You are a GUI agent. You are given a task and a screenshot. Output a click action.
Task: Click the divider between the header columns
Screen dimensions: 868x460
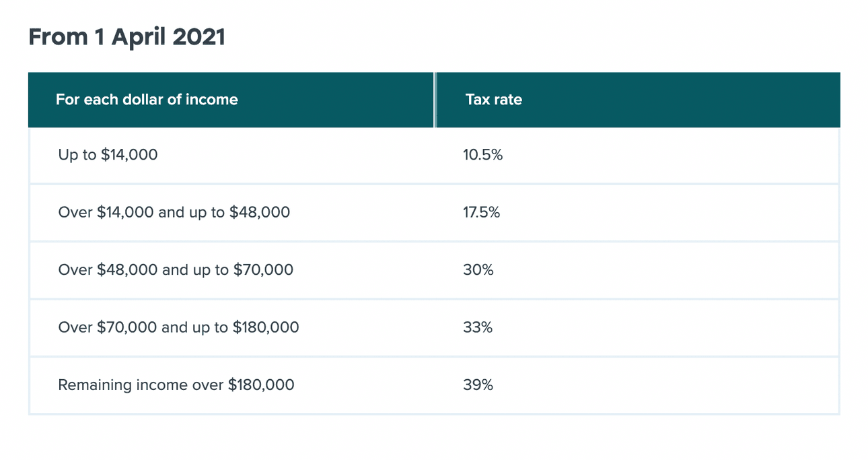click(435, 100)
